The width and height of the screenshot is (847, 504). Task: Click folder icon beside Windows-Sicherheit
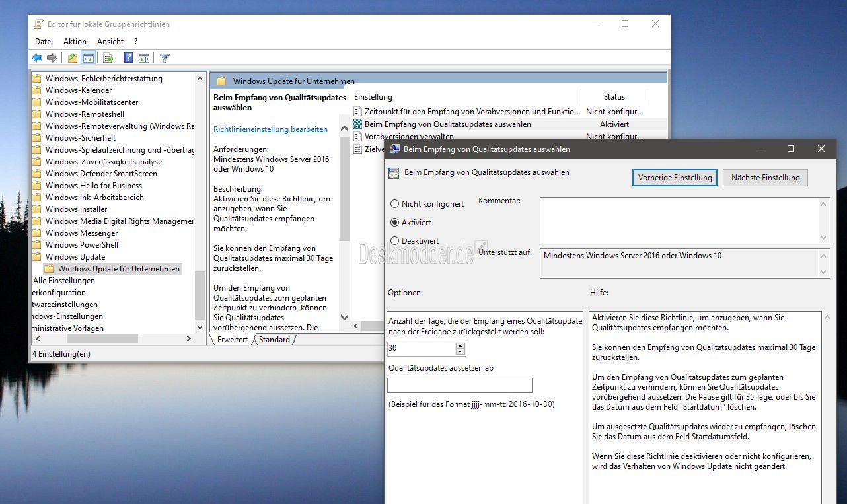point(37,138)
